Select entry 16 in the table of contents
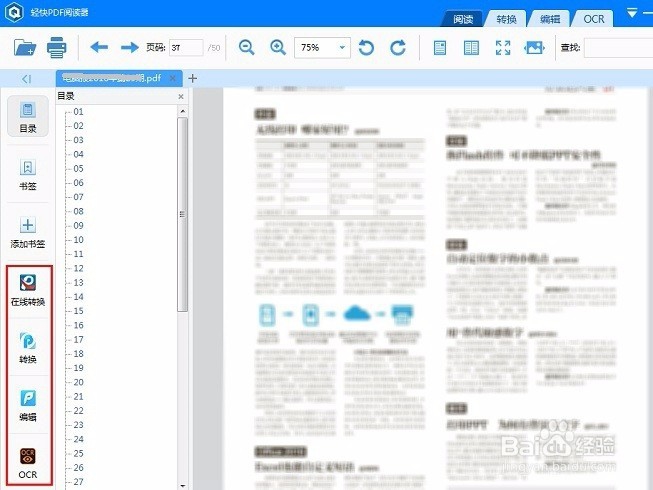The image size is (653, 490). point(78,325)
